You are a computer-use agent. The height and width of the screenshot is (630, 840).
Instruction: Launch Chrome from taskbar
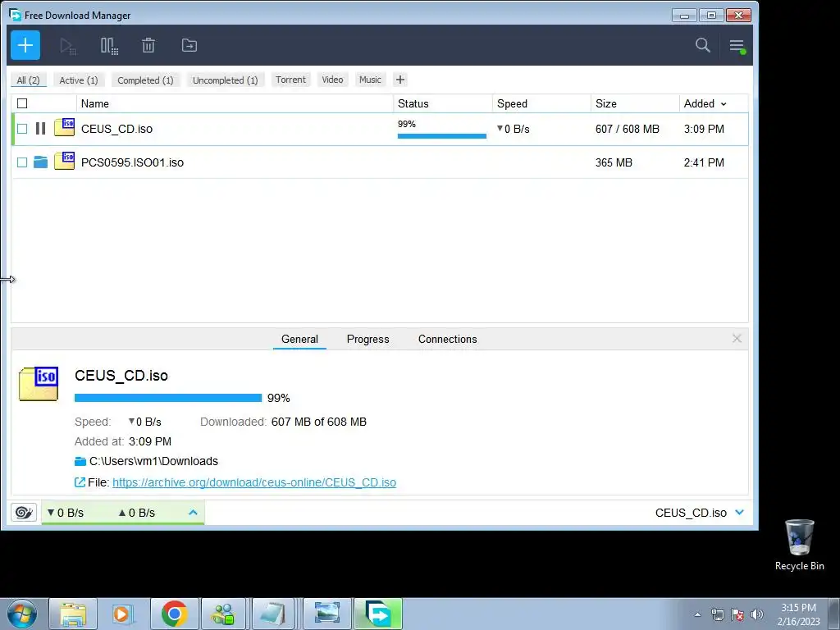174,614
